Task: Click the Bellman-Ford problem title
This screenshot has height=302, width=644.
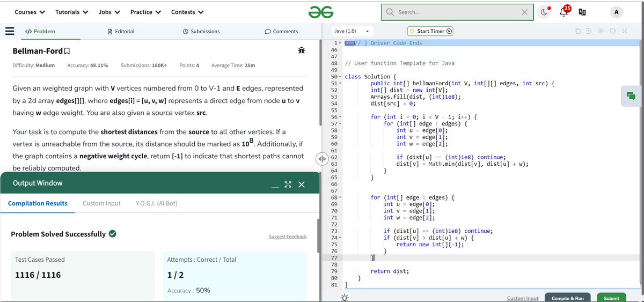Action: (x=37, y=51)
